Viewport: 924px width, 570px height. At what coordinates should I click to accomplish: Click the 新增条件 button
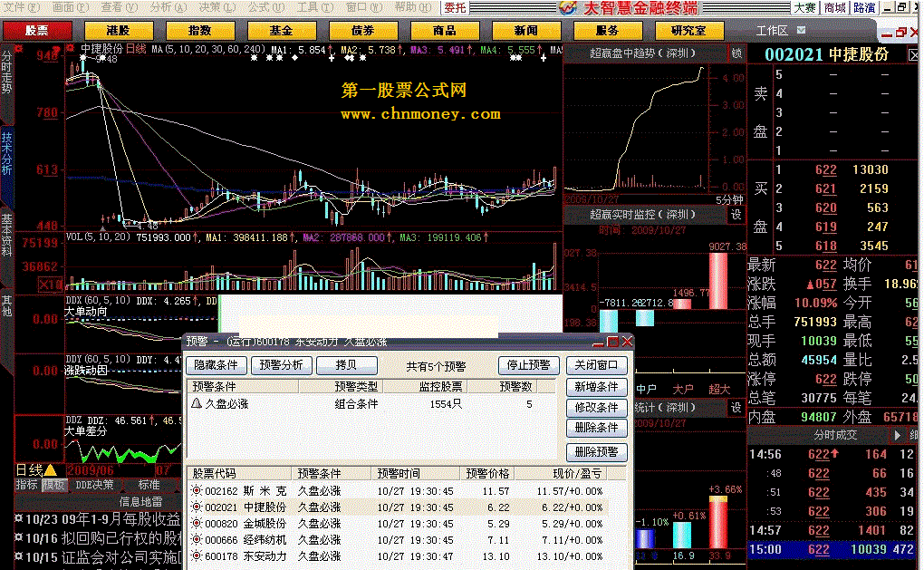point(596,387)
